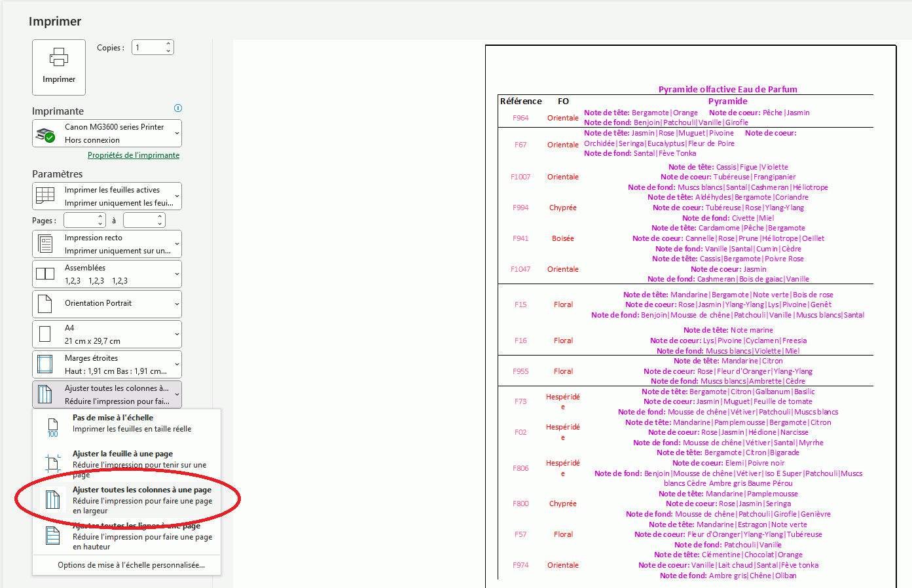
Task: Click the Impression recto page icon
Action: point(45,244)
